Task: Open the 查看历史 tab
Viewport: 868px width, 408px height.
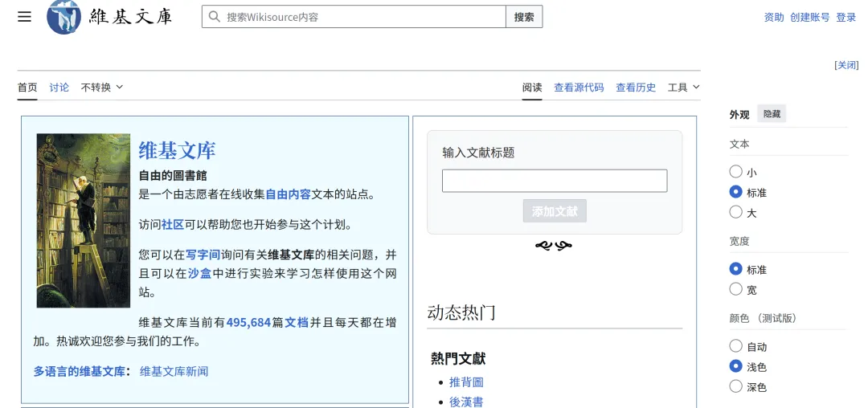Action: point(636,88)
